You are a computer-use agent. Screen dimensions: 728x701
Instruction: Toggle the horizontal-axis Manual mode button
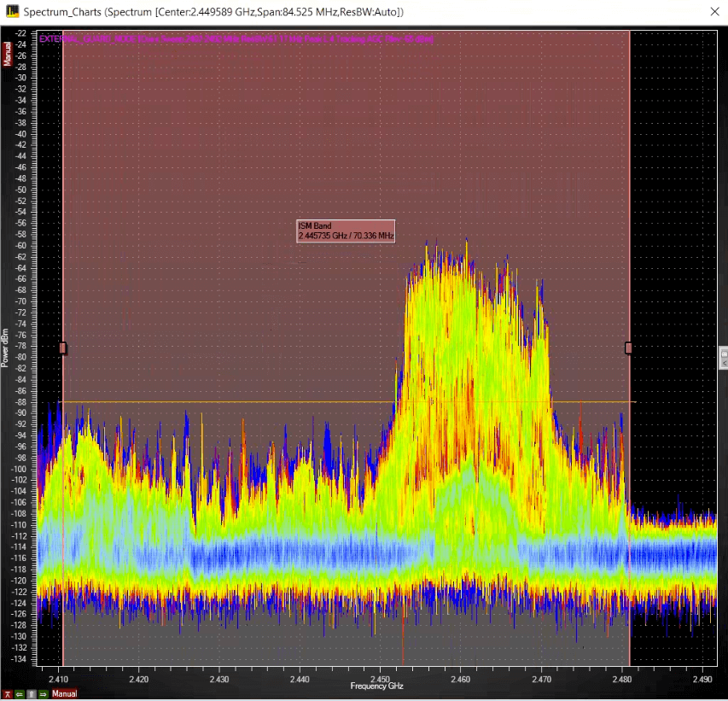coord(64,694)
